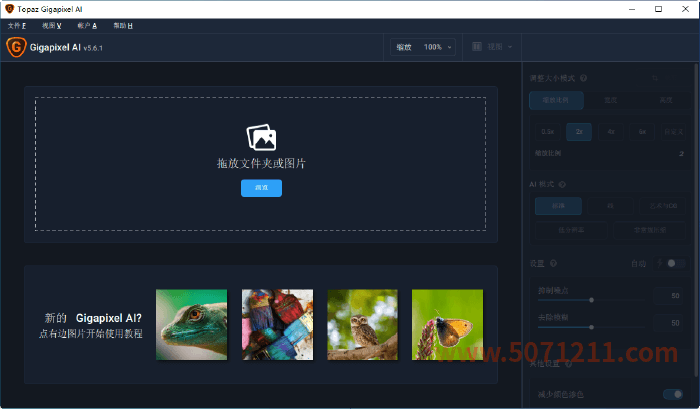Click the Topaz icon in the title bar
The image size is (700, 409).
[x=9, y=8]
